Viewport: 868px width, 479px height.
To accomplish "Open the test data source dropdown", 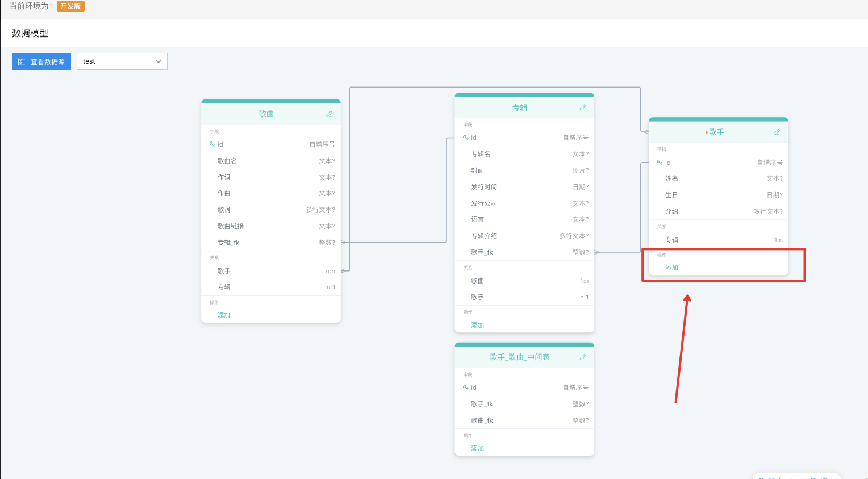I will (122, 61).
